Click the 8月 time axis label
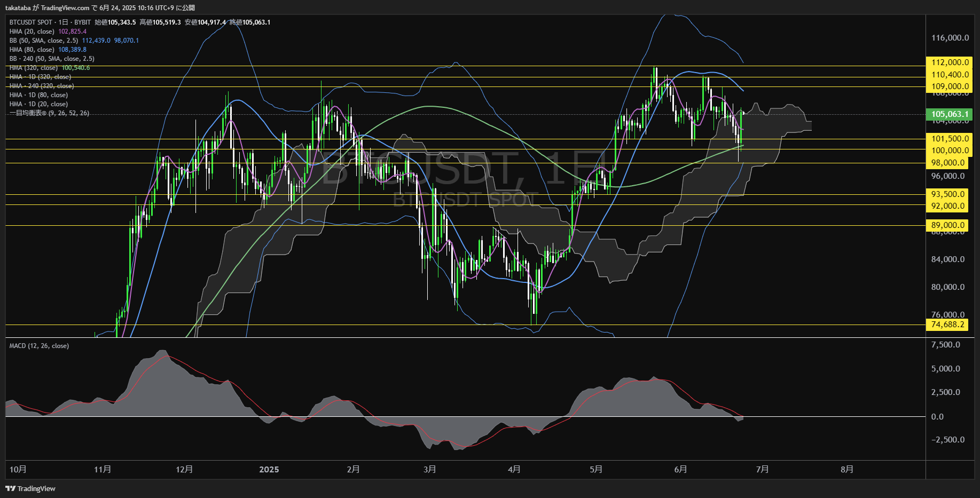Screen dimensions: 980x498 pyautogui.click(x=846, y=469)
